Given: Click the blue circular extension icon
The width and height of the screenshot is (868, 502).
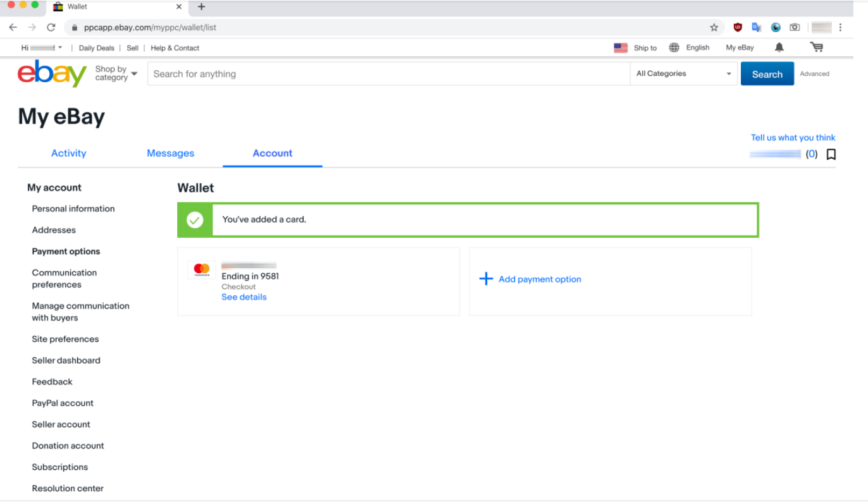Looking at the screenshot, I should click(x=776, y=27).
